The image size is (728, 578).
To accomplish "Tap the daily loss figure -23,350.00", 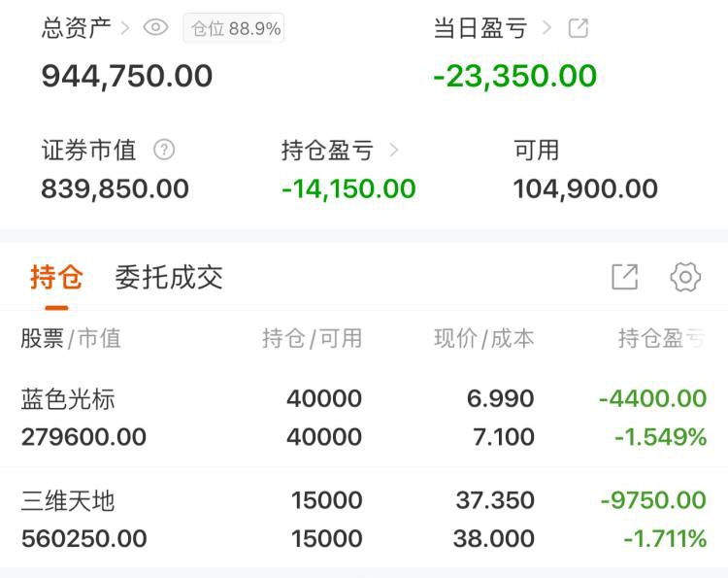I will [x=514, y=76].
